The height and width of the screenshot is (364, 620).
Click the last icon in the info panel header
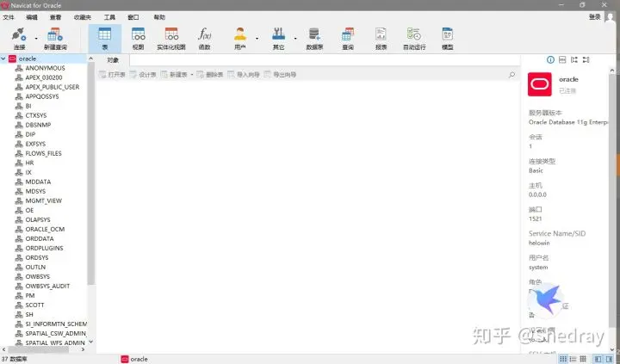pos(586,59)
